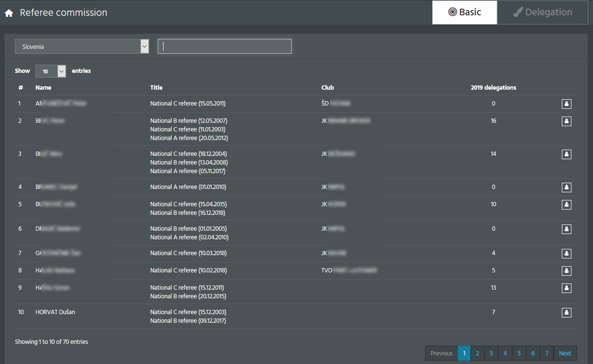Sort by 2019 delegations column header
The height and width of the screenshot is (364, 593).
point(493,88)
